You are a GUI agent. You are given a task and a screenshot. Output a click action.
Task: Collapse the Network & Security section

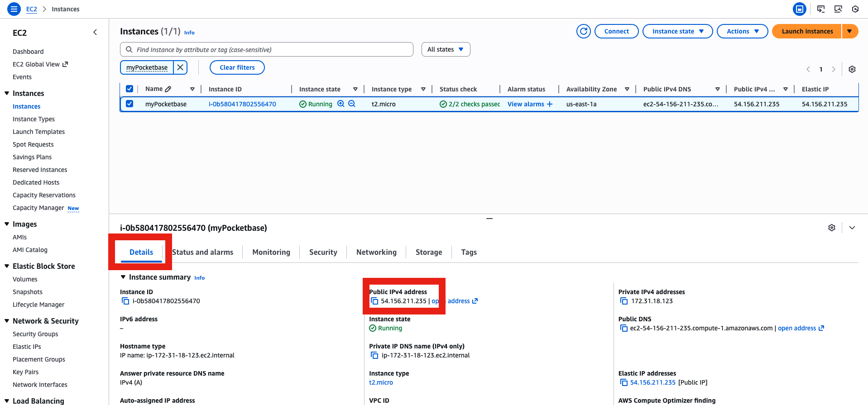pos(7,321)
